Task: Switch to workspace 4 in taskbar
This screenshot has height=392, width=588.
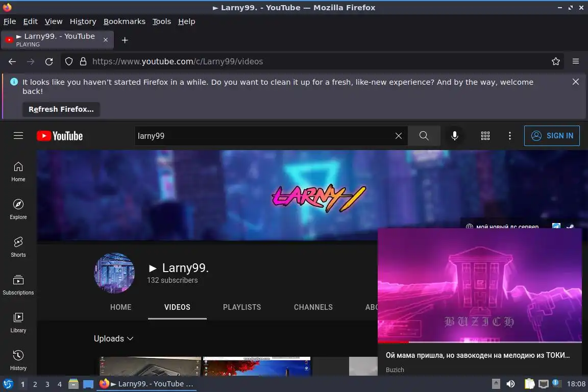Action: point(60,384)
